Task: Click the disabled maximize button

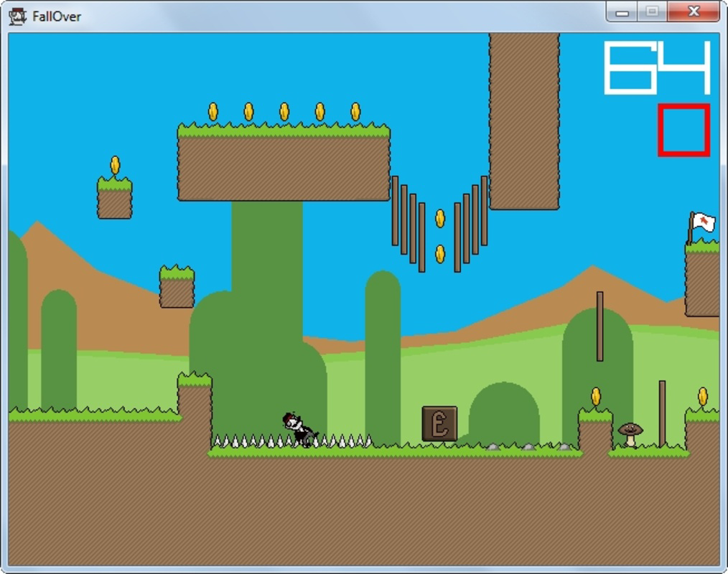Action: coord(653,12)
